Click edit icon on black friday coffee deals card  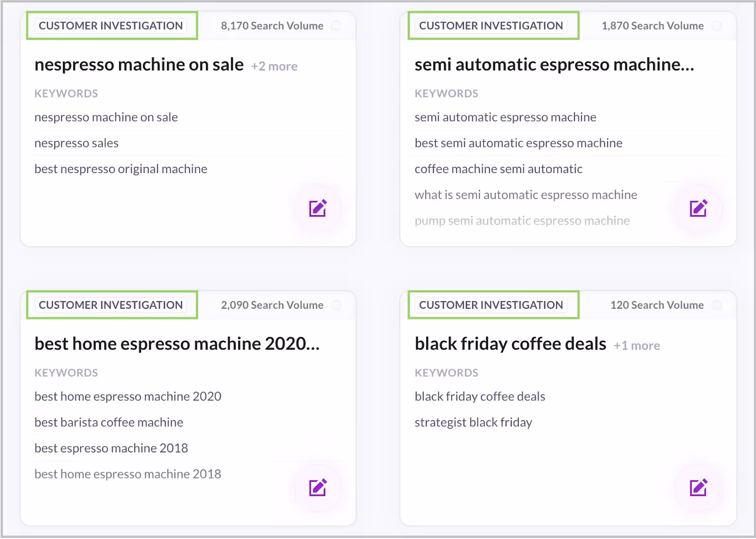coord(698,487)
